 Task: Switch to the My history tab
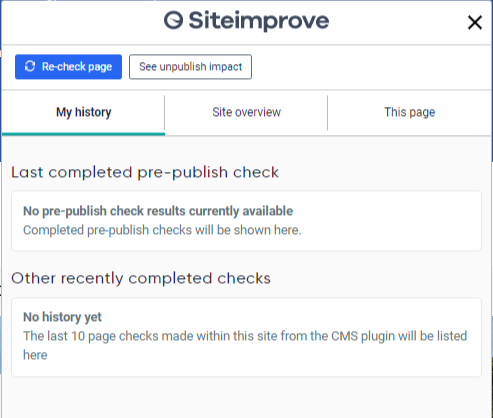(x=83, y=112)
